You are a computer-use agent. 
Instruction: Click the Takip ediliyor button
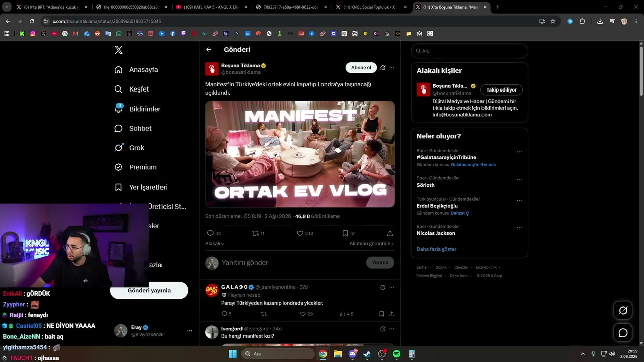click(502, 89)
